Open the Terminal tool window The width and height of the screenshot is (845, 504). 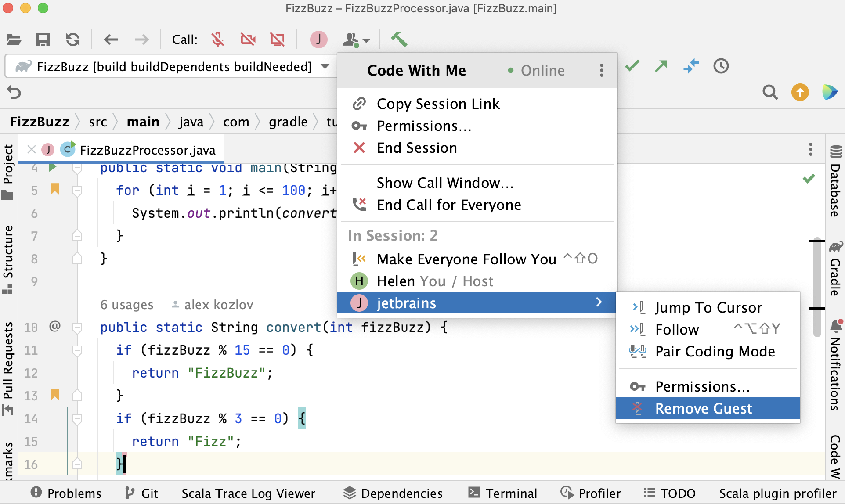(x=503, y=493)
